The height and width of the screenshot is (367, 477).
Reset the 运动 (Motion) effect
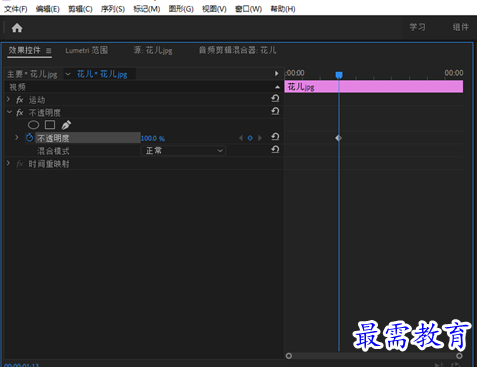click(x=275, y=99)
